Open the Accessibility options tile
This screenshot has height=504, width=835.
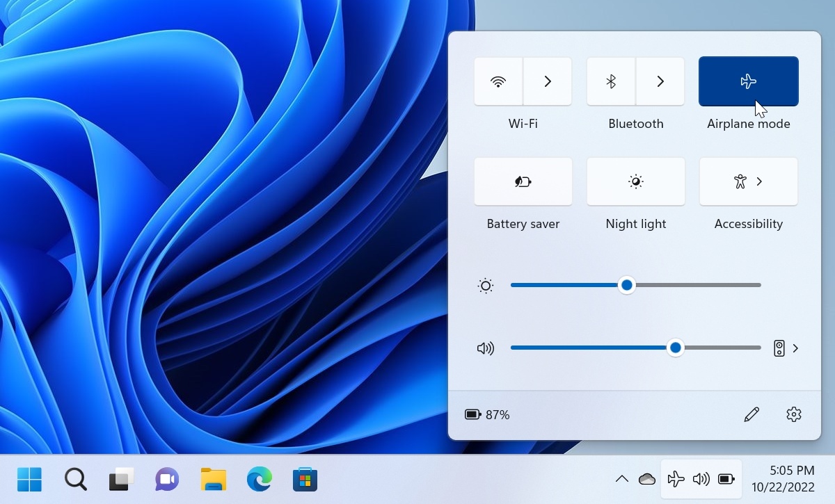[748, 181]
